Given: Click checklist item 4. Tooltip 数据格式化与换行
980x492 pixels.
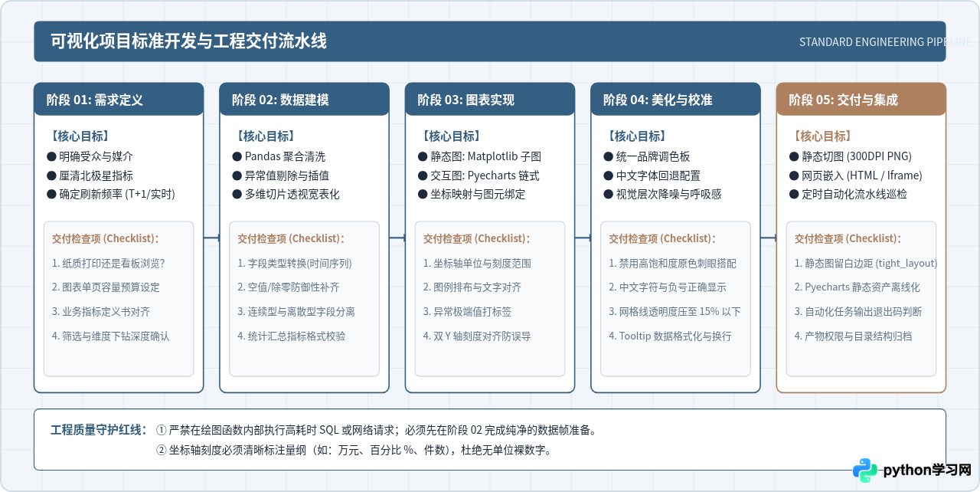Looking at the screenshot, I should click(x=670, y=336).
